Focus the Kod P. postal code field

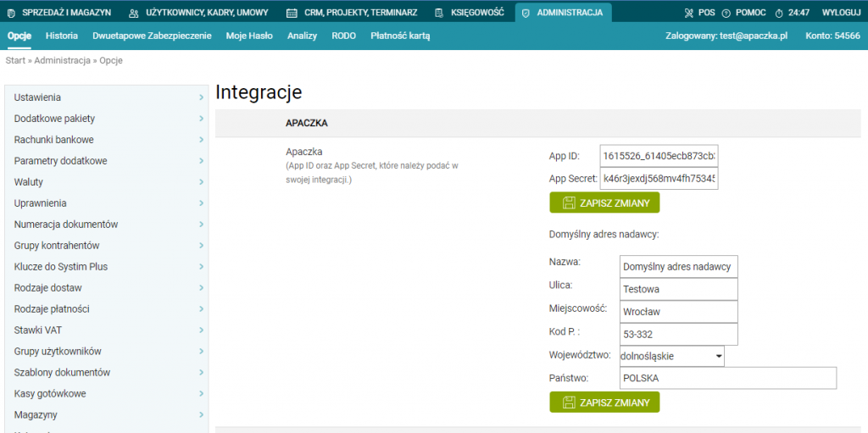[x=678, y=334]
